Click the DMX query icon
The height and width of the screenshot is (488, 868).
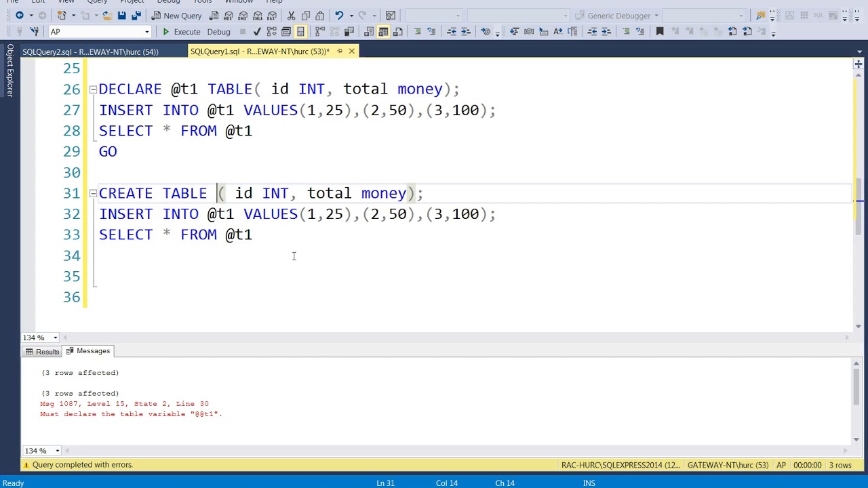click(x=243, y=16)
